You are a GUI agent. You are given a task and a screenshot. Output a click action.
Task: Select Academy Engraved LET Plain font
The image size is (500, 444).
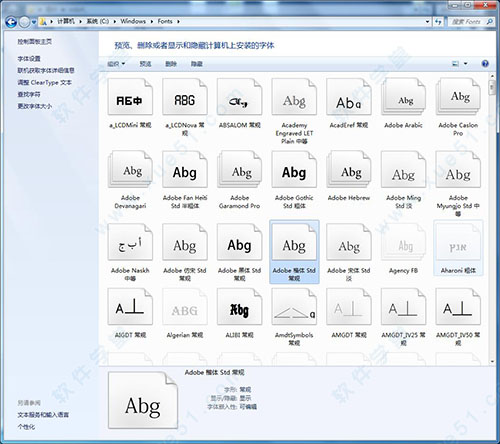(x=294, y=97)
